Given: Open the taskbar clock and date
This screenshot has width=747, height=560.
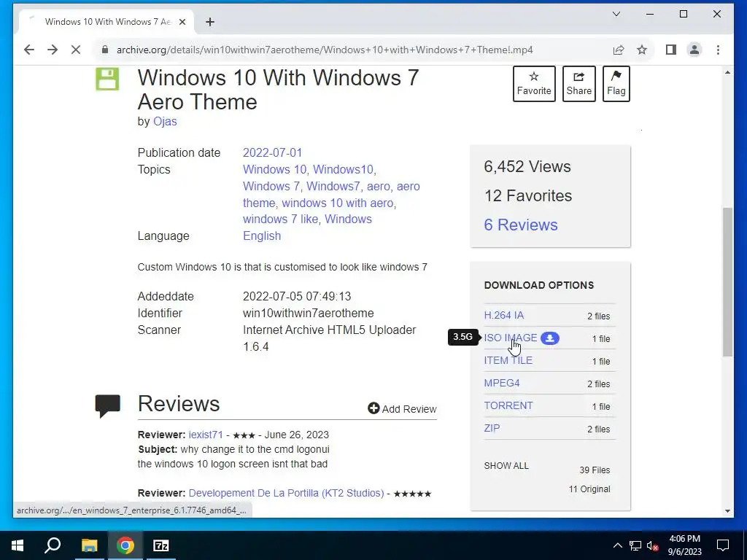Looking at the screenshot, I should 684,545.
